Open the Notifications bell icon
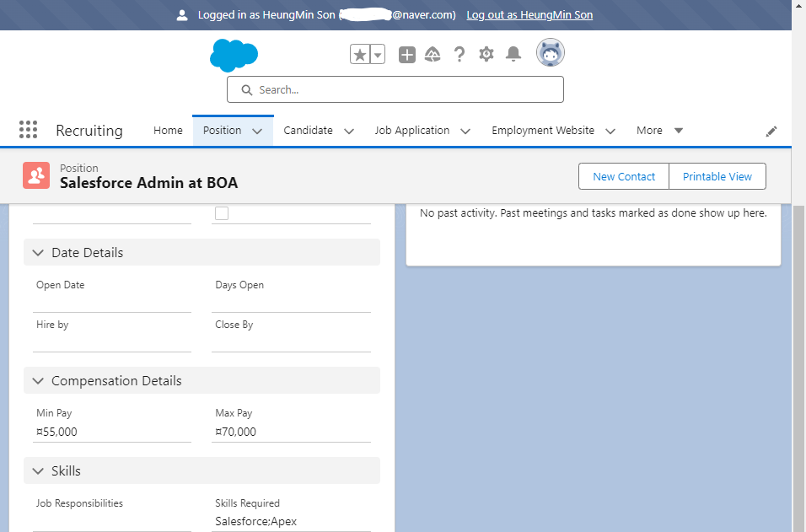This screenshot has width=806, height=532. click(513, 53)
